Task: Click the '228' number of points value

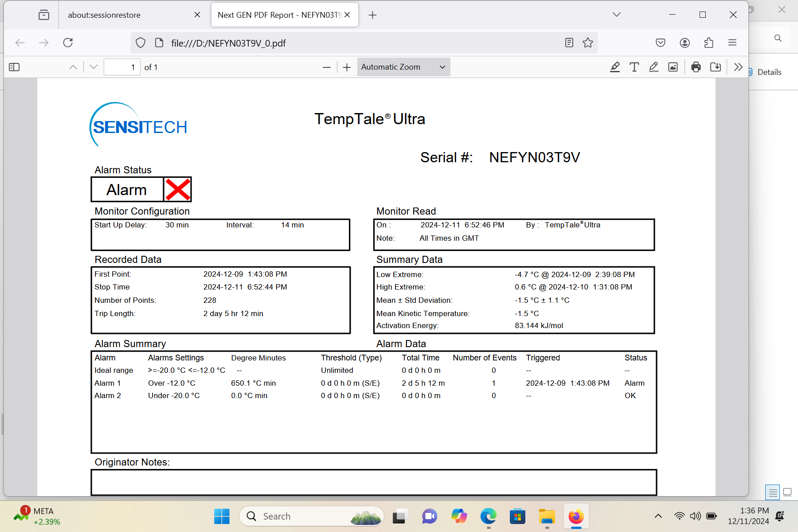Action: 210,300
